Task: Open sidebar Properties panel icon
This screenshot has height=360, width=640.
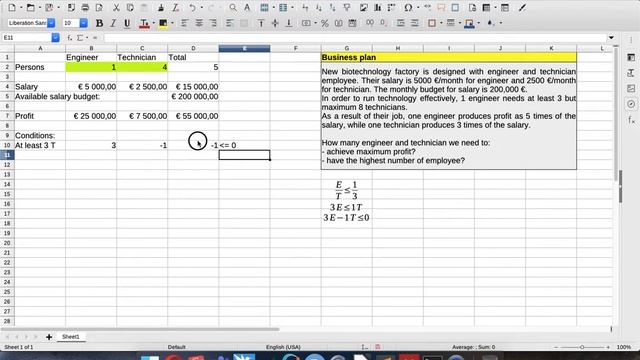Action: coord(631,58)
